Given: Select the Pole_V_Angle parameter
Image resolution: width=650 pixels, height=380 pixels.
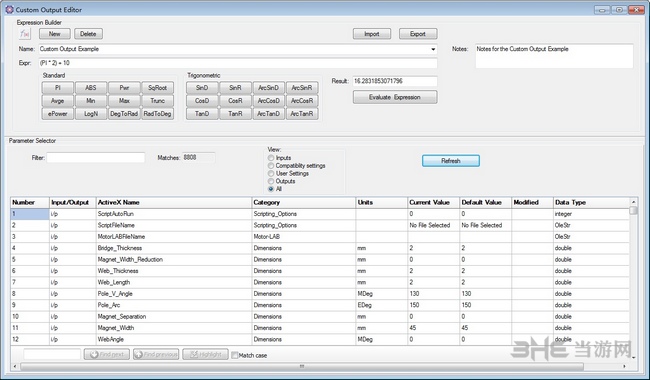Looking at the screenshot, I should [320, 294].
